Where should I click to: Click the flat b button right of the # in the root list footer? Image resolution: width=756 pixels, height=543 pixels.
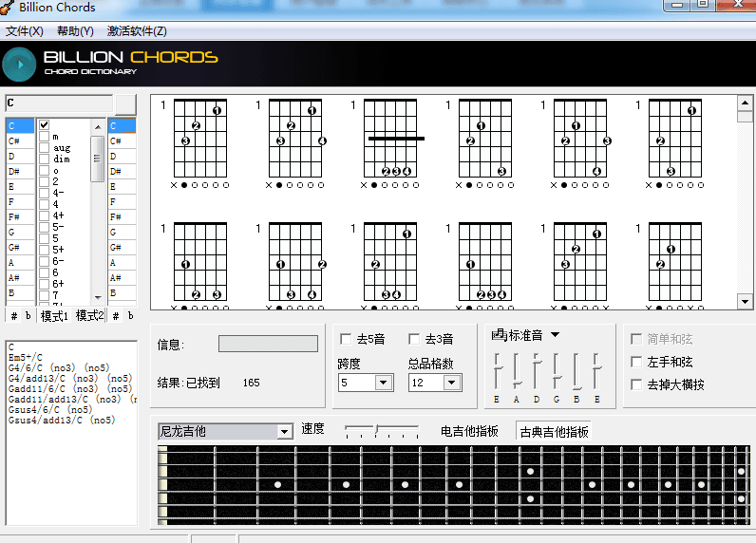(x=28, y=316)
